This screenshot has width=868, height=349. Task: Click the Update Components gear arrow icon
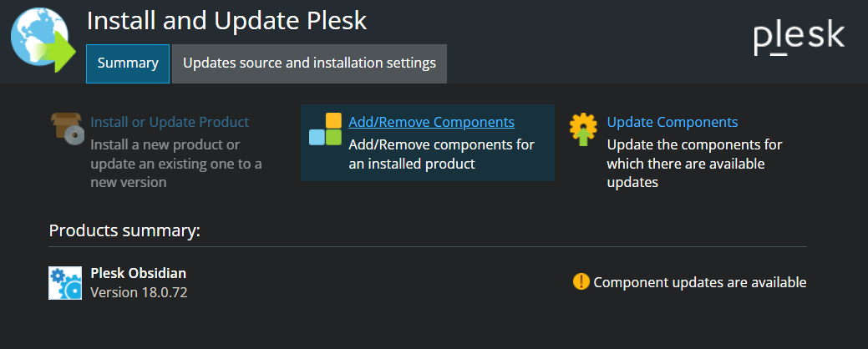(x=584, y=130)
